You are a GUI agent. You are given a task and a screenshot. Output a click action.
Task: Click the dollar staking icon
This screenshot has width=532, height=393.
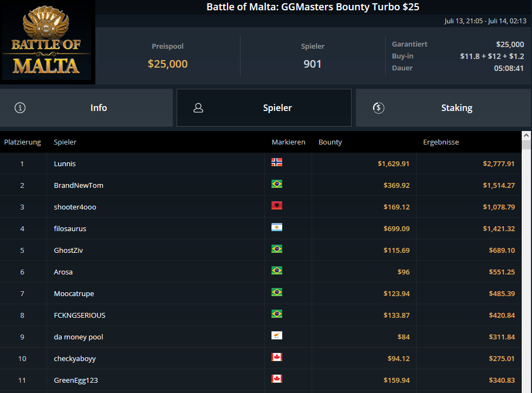coord(379,108)
